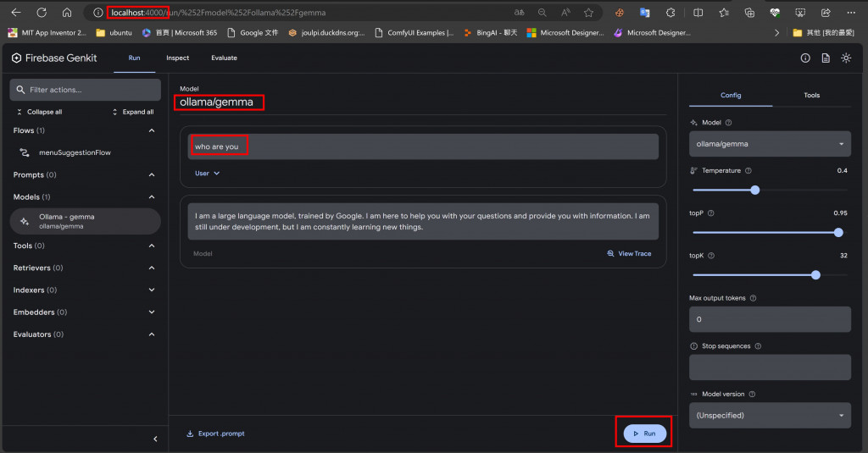Collapse the Models section
868x453 pixels.
tap(152, 197)
